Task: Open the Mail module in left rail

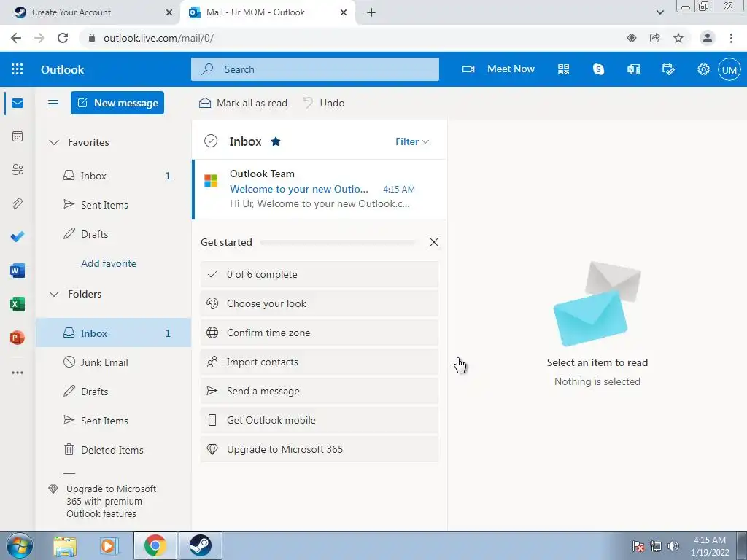Action: tap(18, 103)
